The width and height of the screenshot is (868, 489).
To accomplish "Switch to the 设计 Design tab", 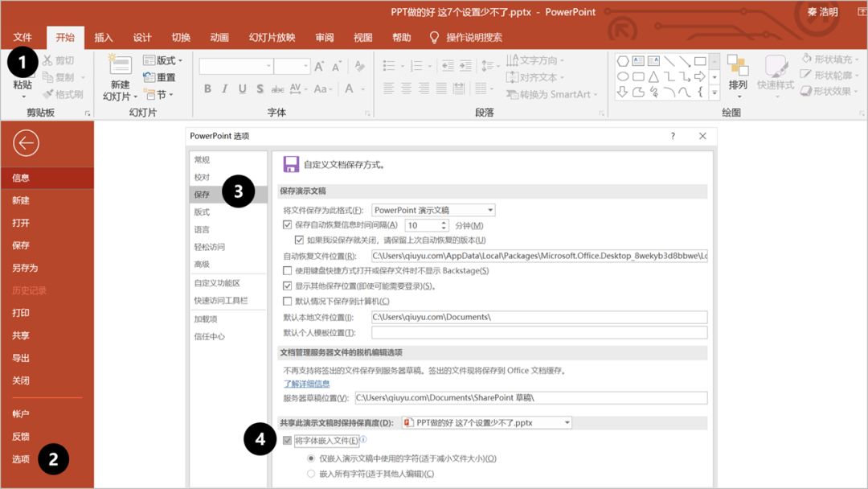I will (x=142, y=37).
